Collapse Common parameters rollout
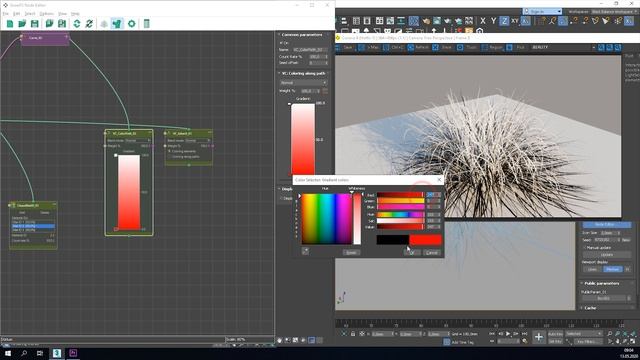640x360 pixels. point(302,35)
